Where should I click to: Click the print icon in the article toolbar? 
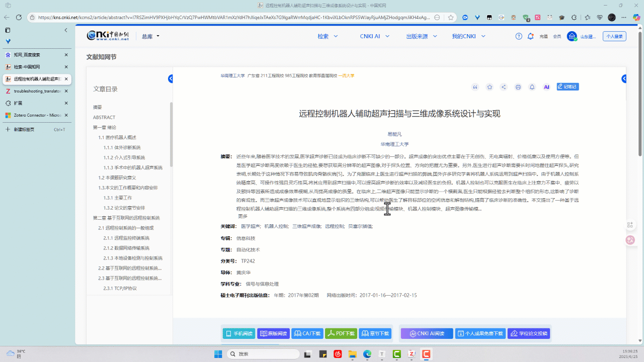[518, 86]
